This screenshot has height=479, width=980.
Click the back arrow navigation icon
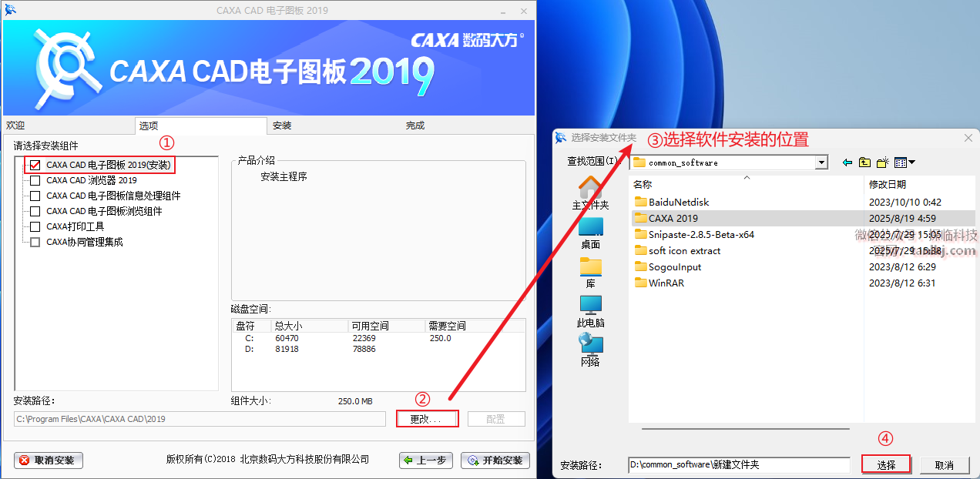pyautogui.click(x=847, y=162)
